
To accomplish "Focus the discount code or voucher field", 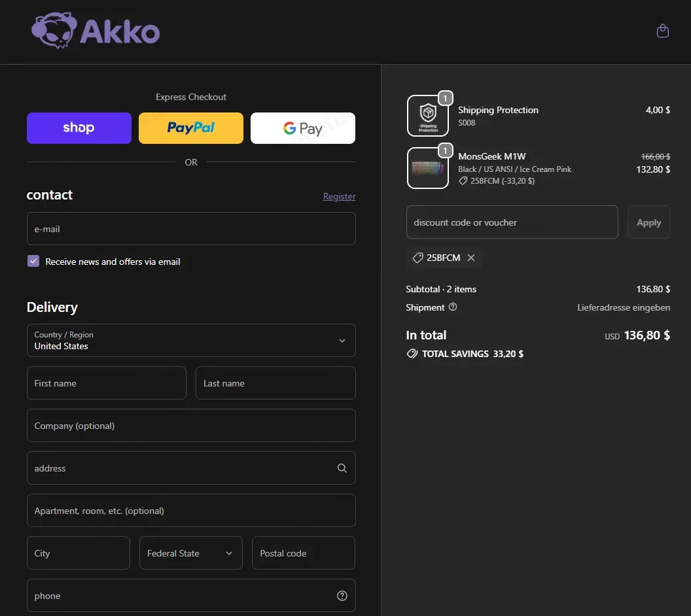I will pyautogui.click(x=512, y=222).
